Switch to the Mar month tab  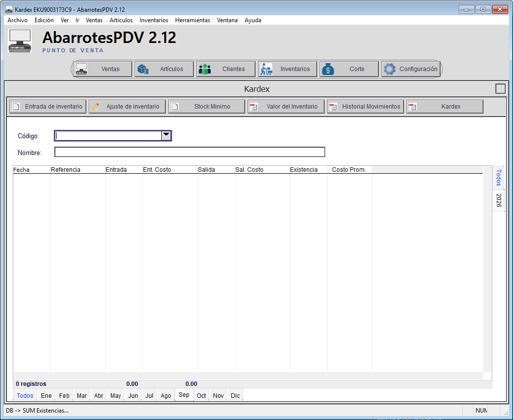click(82, 395)
